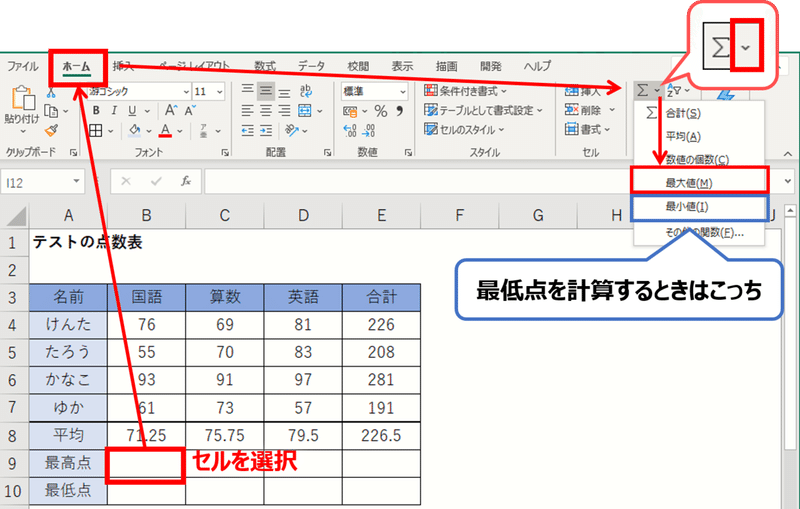Click the red Font Color A icon
Screen dimensions: 800x509
click(x=165, y=131)
